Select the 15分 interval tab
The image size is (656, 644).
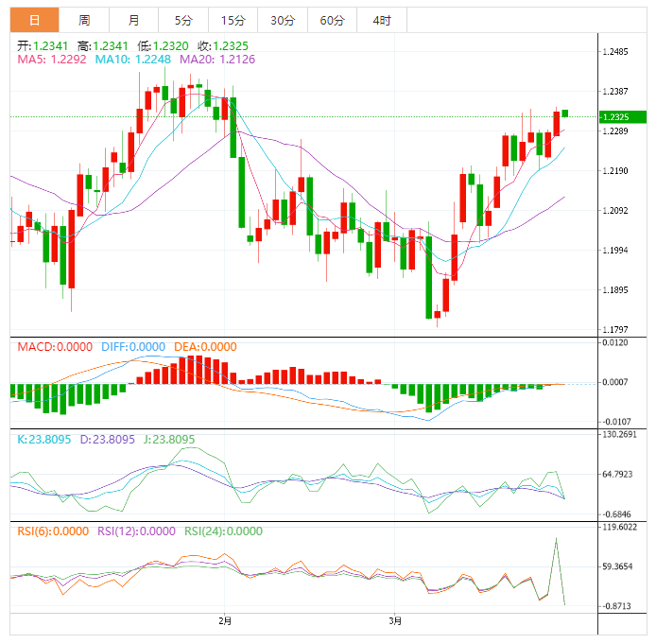coord(233,20)
